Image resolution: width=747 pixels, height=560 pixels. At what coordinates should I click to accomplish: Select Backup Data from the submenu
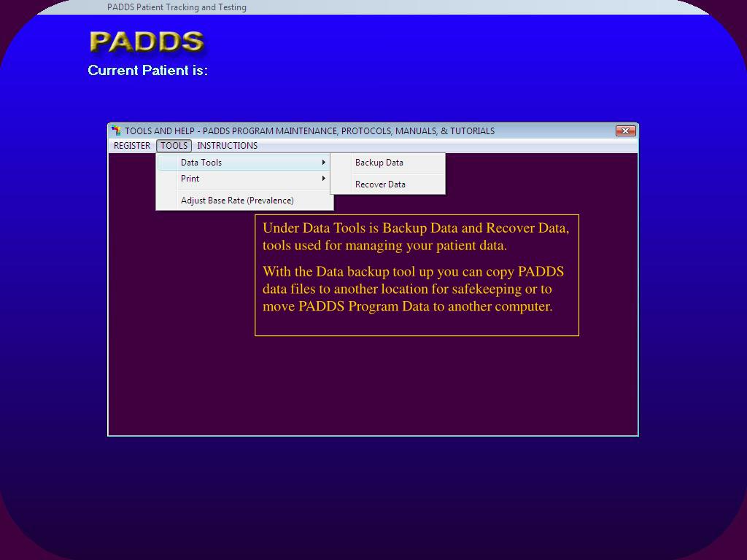[388, 163]
